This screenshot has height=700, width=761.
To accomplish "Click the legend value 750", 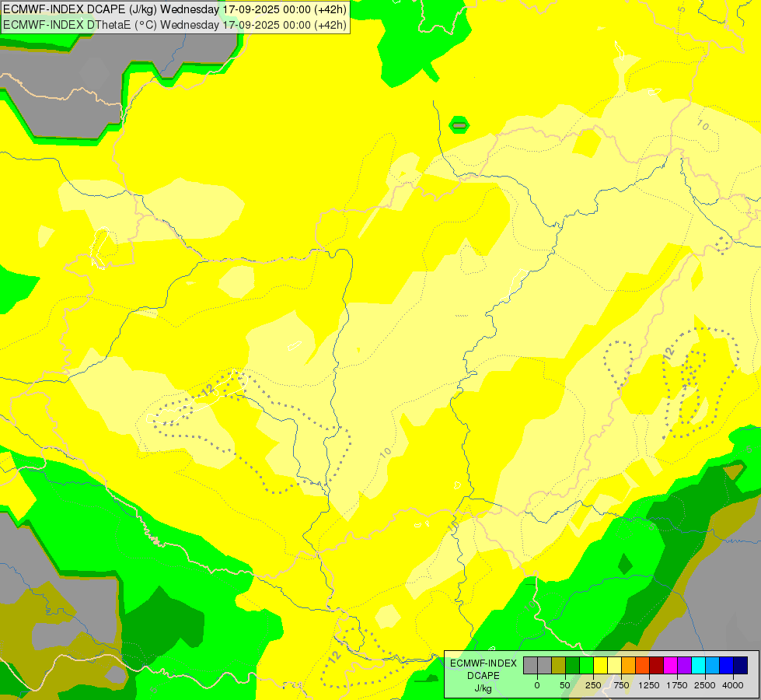I will point(621,685).
